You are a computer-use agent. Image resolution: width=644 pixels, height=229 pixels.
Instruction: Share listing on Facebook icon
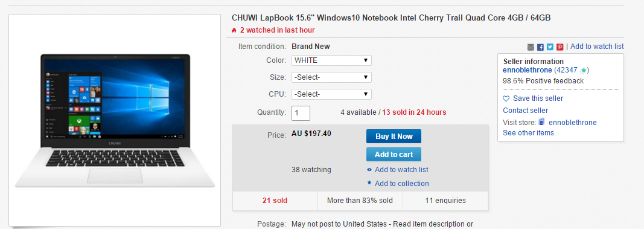[541, 47]
